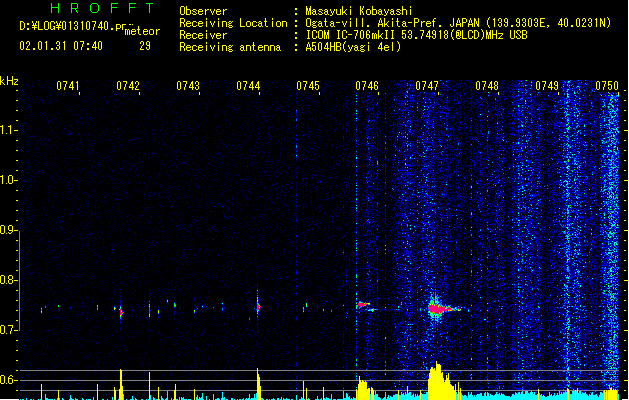Click the kHz axis unit label

9,81
